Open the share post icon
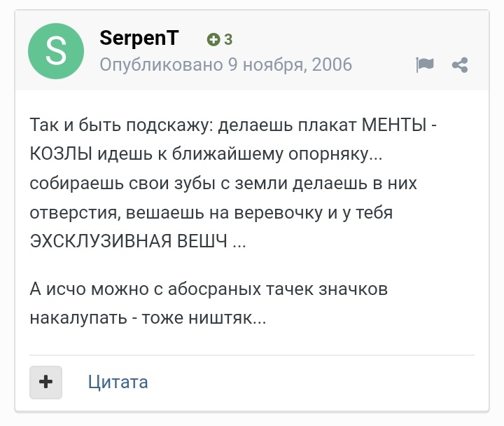The height and width of the screenshot is (426, 504). 460,65
